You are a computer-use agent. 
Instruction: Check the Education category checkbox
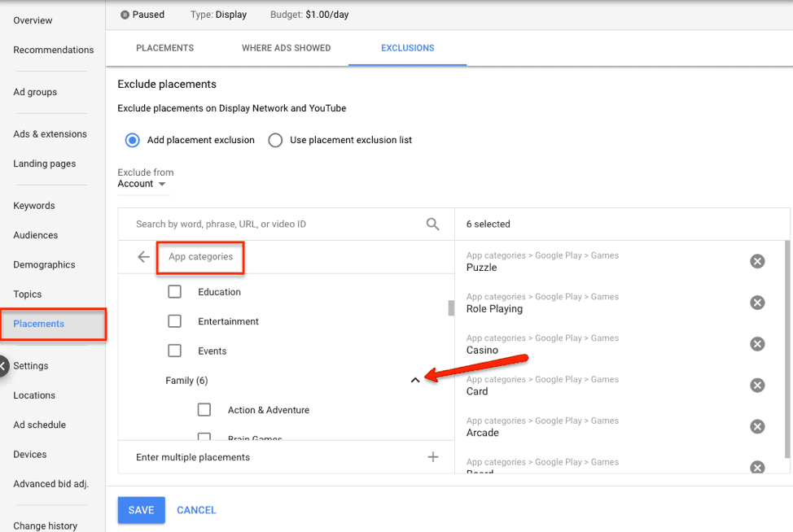(174, 291)
